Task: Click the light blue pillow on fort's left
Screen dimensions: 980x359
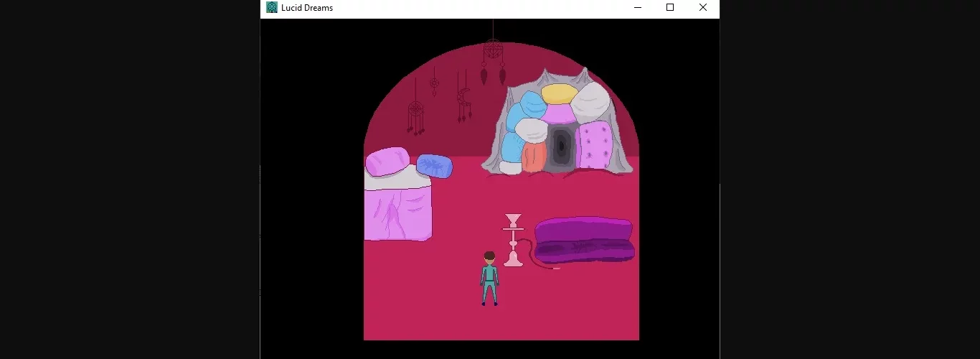Action: coord(511,146)
